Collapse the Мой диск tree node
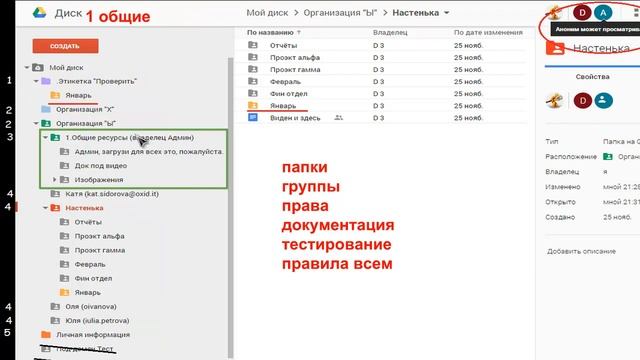 tap(27, 67)
